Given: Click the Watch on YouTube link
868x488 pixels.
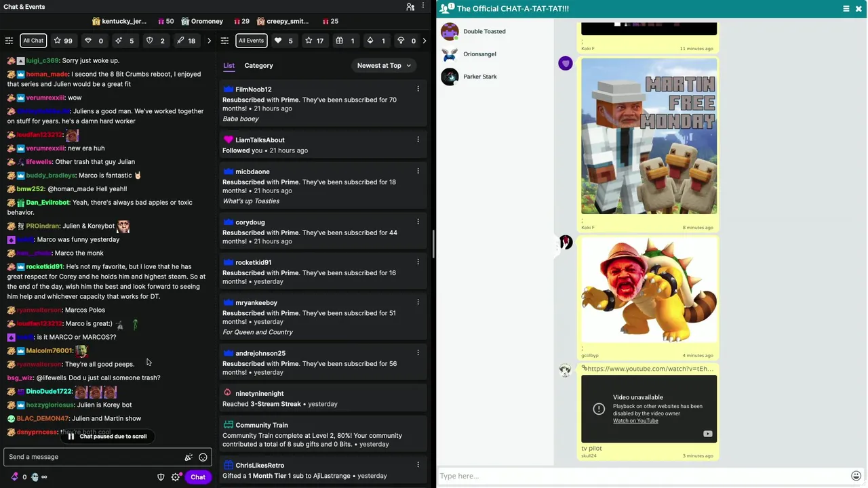Looking at the screenshot, I should pos(635,421).
